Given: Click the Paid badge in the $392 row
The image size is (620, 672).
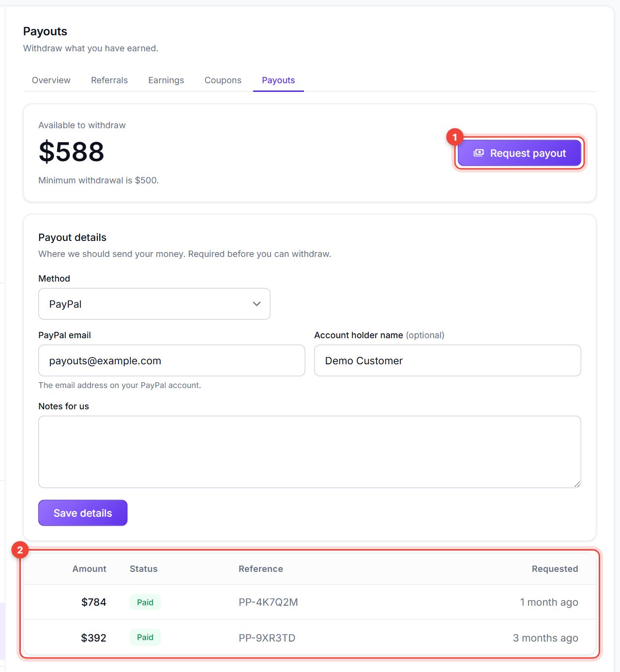Looking at the screenshot, I should 145,637.
